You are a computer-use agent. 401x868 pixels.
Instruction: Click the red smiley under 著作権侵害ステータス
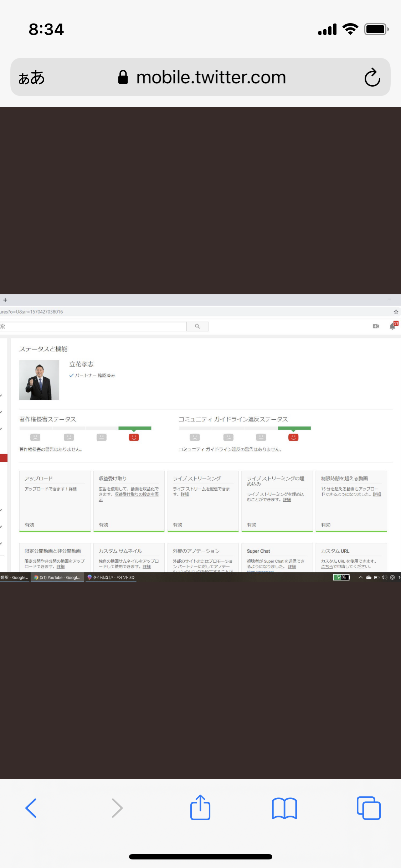134,437
